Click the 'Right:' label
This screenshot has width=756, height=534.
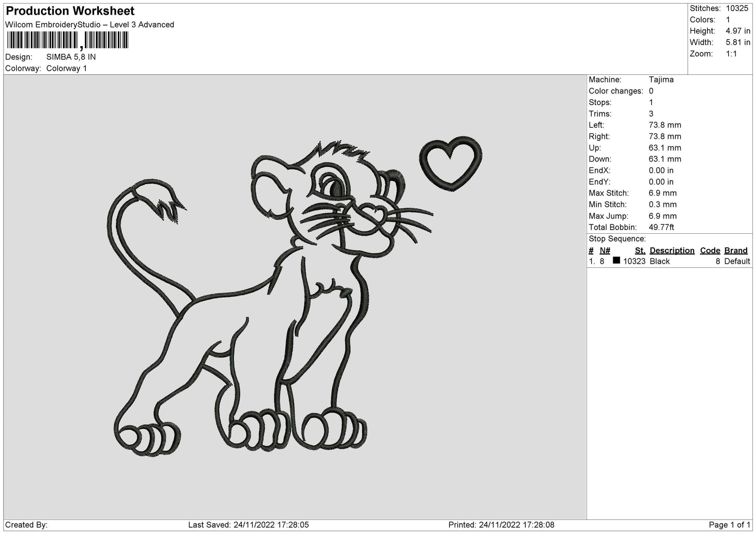600,137
